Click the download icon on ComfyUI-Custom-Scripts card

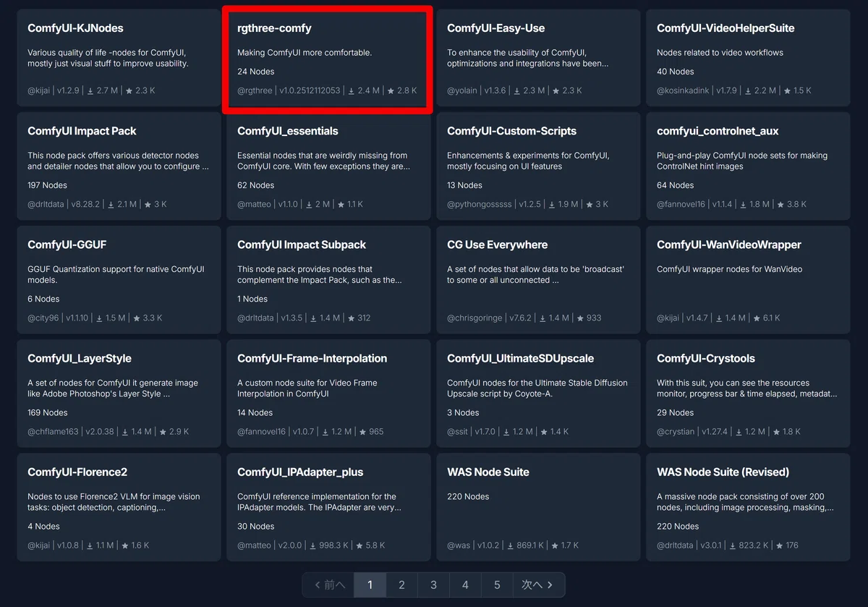(x=552, y=205)
